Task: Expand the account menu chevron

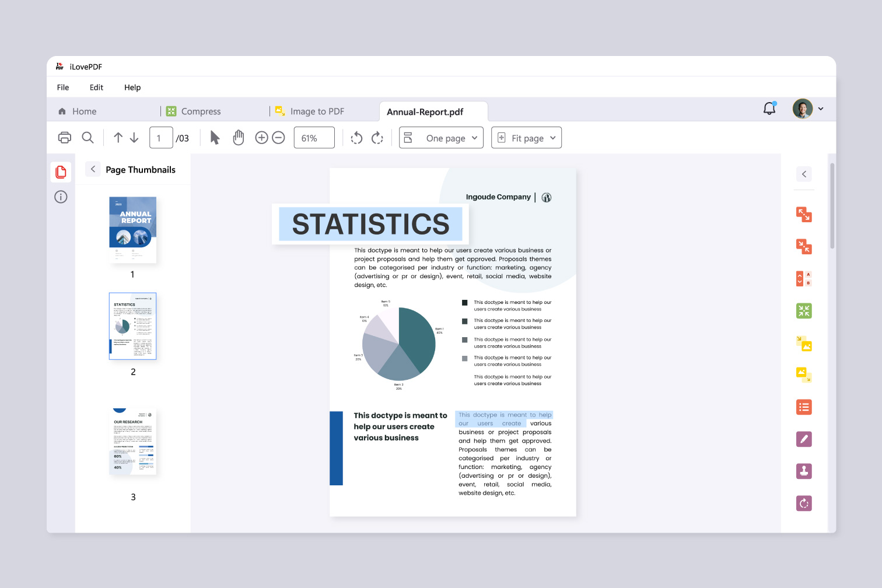Action: [821, 109]
